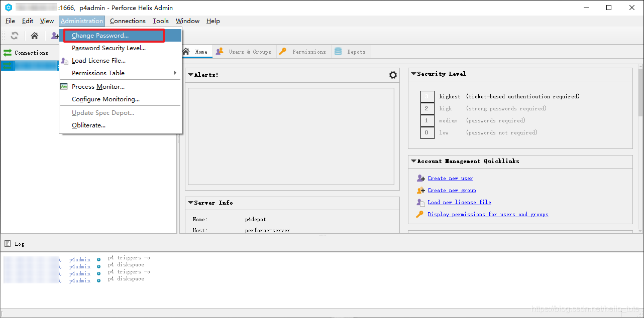Choose Obliterate... from Administration menu
The width and height of the screenshot is (644, 318).
[x=121, y=125]
